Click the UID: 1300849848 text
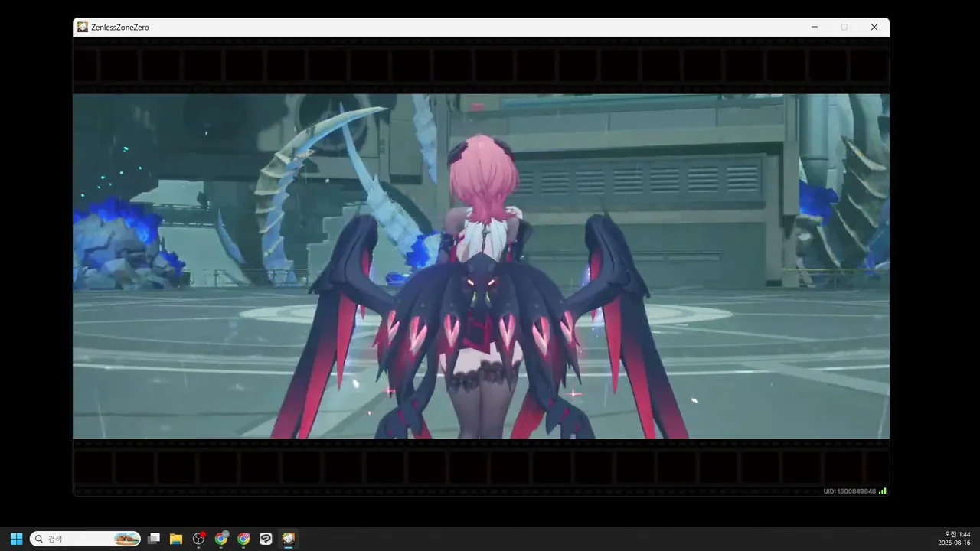Screen dimensions: 980x551 pyautogui.click(x=850, y=491)
